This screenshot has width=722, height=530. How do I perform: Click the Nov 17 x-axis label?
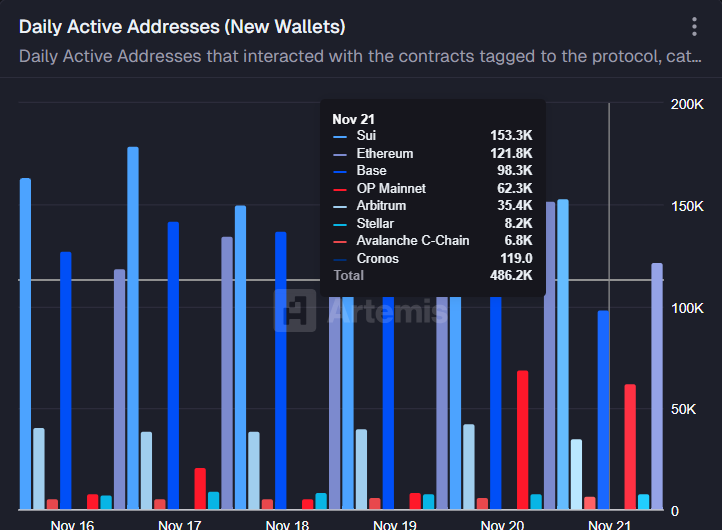click(180, 524)
